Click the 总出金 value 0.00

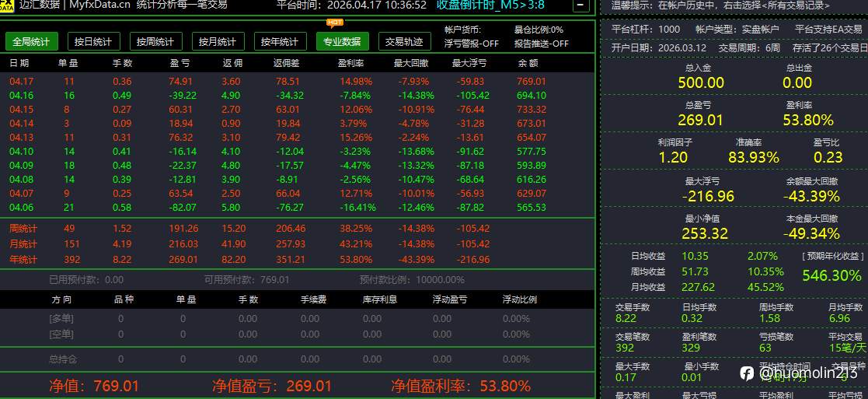click(797, 83)
